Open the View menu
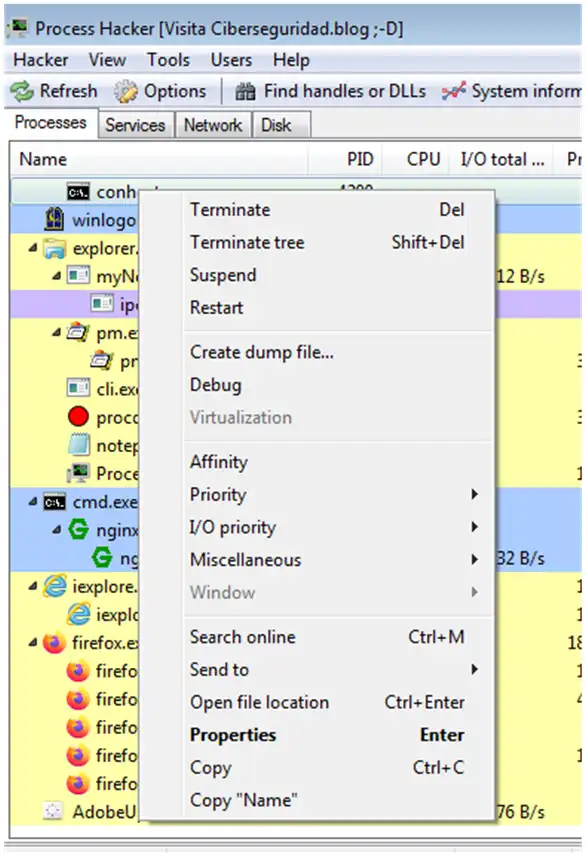 107,60
